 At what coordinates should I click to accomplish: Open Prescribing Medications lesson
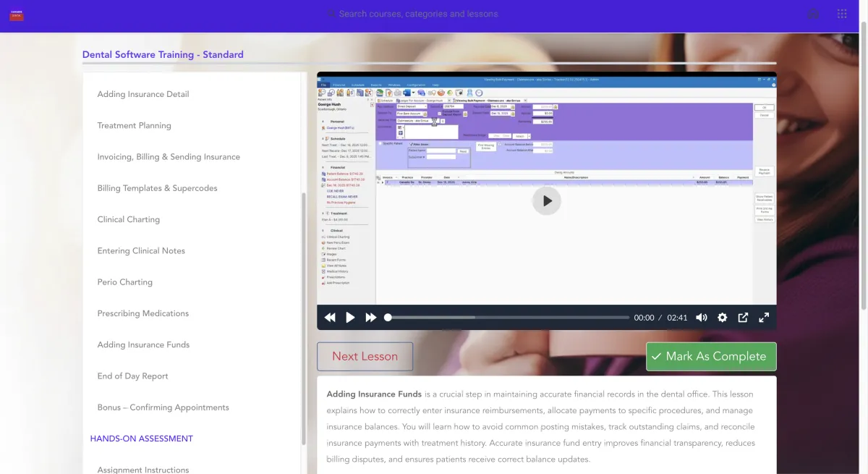143,313
